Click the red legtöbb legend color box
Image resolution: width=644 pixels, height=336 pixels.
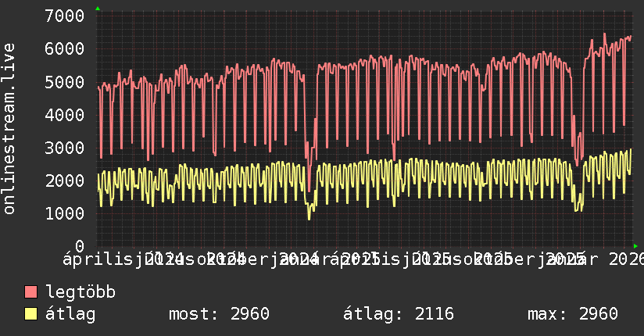click(x=31, y=292)
